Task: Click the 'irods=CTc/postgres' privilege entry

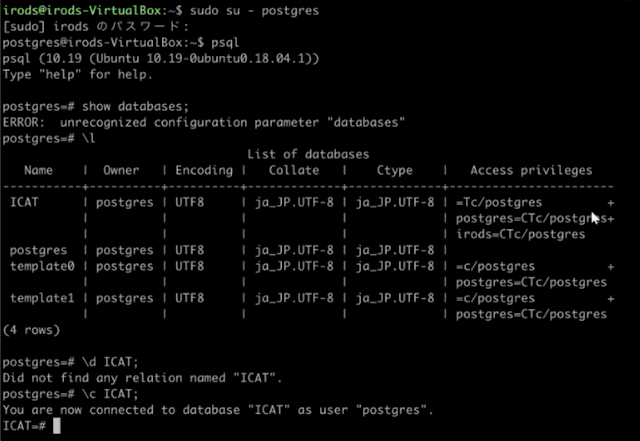Action: click(520, 234)
